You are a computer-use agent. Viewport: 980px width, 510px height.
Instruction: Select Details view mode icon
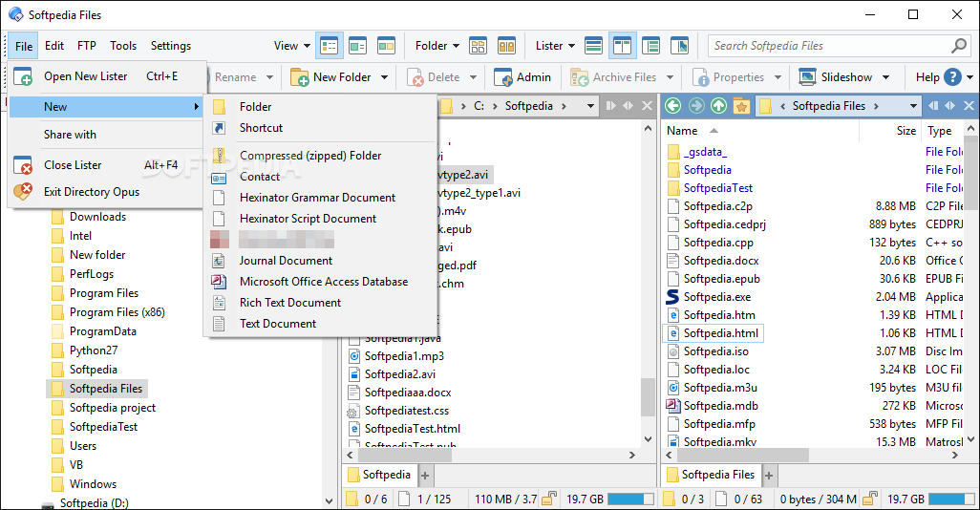tap(329, 46)
